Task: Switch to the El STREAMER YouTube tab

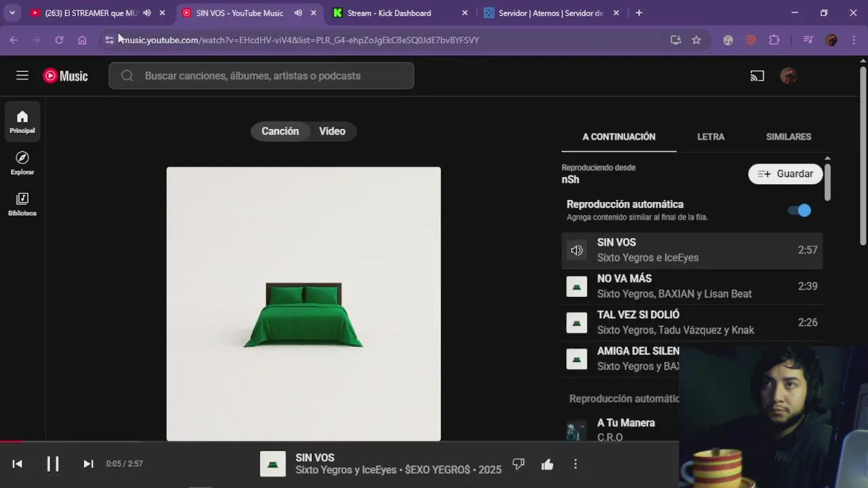Action: [x=90, y=13]
